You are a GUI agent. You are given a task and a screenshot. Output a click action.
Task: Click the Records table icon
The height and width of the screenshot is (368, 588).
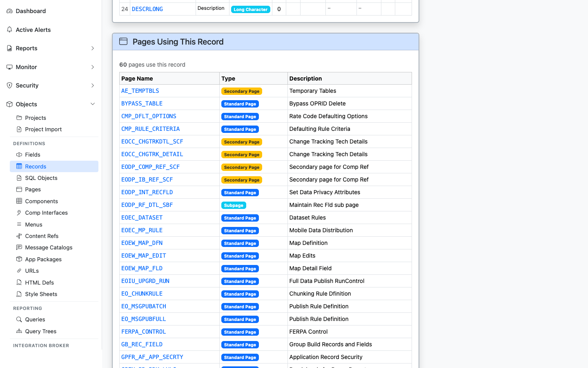[19, 166]
